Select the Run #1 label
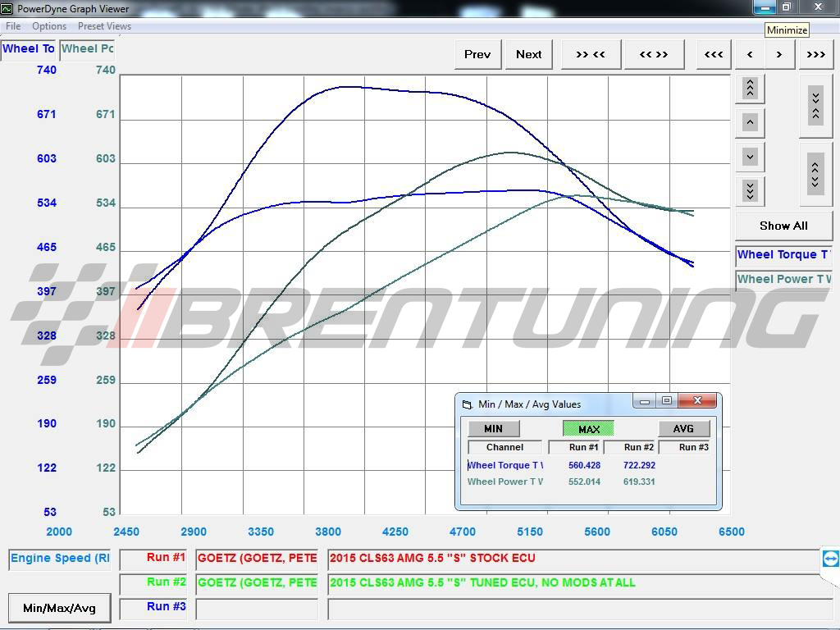The image size is (840, 630). pos(153,558)
